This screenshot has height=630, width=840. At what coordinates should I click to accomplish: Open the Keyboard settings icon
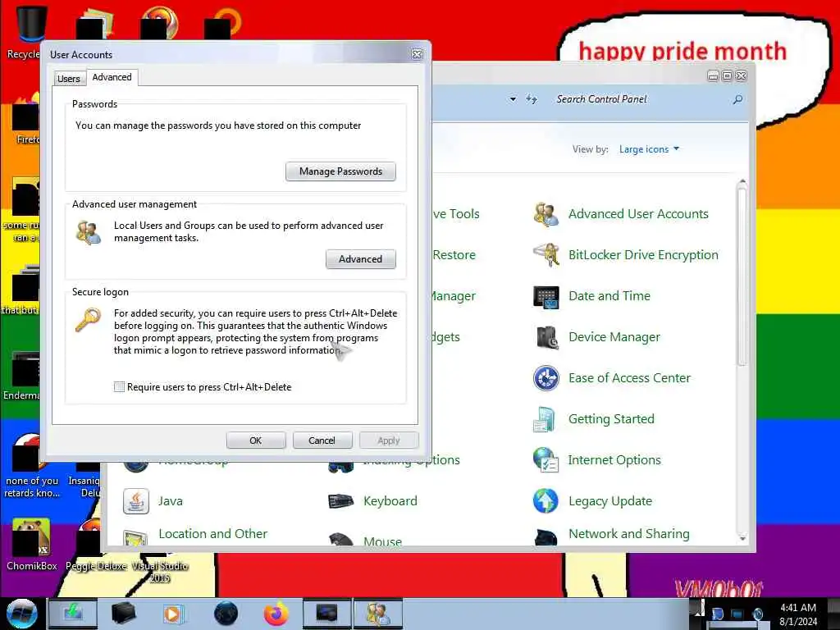[x=340, y=501]
